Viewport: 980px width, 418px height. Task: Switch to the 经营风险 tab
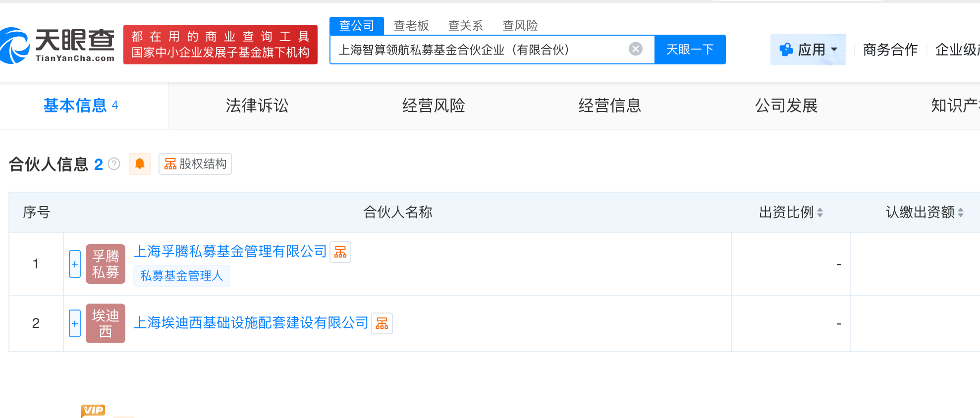click(x=434, y=105)
